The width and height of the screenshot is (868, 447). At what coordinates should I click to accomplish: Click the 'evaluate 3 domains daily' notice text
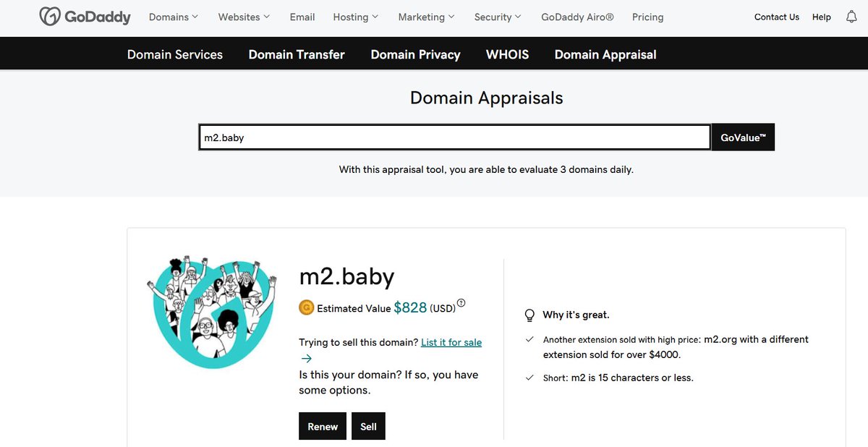487,170
